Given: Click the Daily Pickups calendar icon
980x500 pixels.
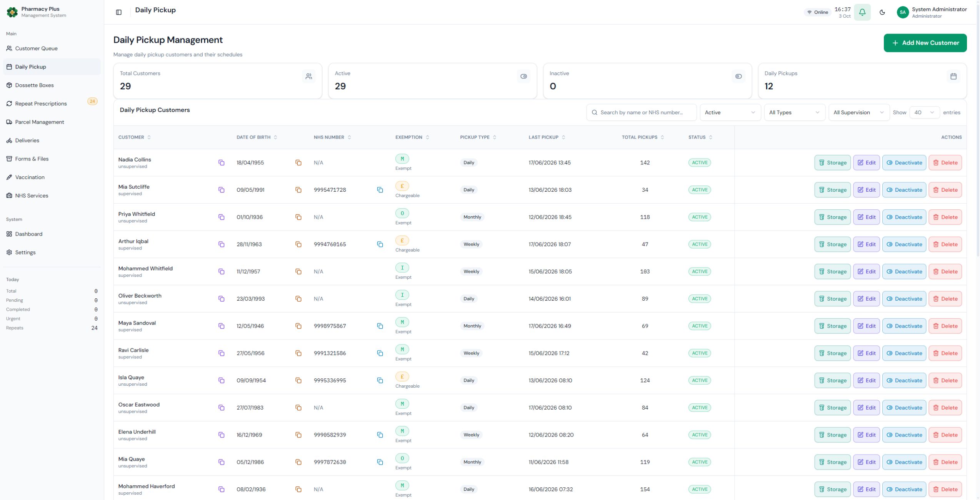Looking at the screenshot, I should coord(953,77).
